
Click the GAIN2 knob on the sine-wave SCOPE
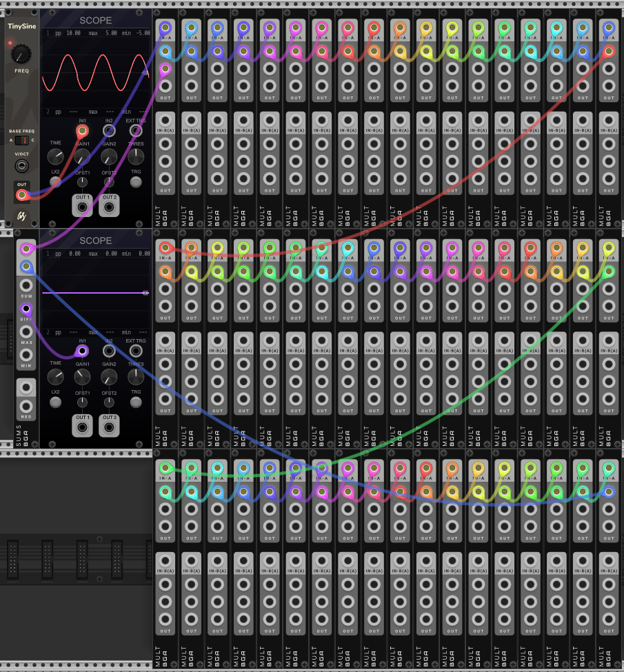coord(109,157)
